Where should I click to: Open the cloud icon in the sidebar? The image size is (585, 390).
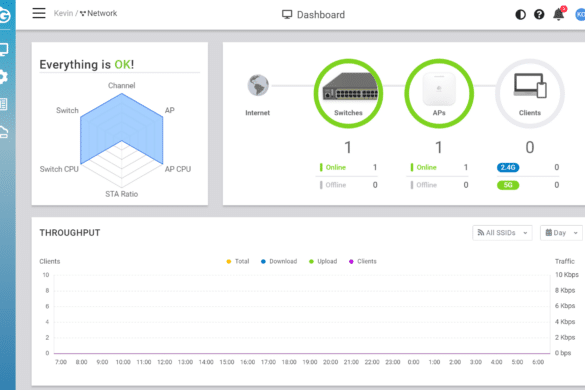[x=4, y=132]
